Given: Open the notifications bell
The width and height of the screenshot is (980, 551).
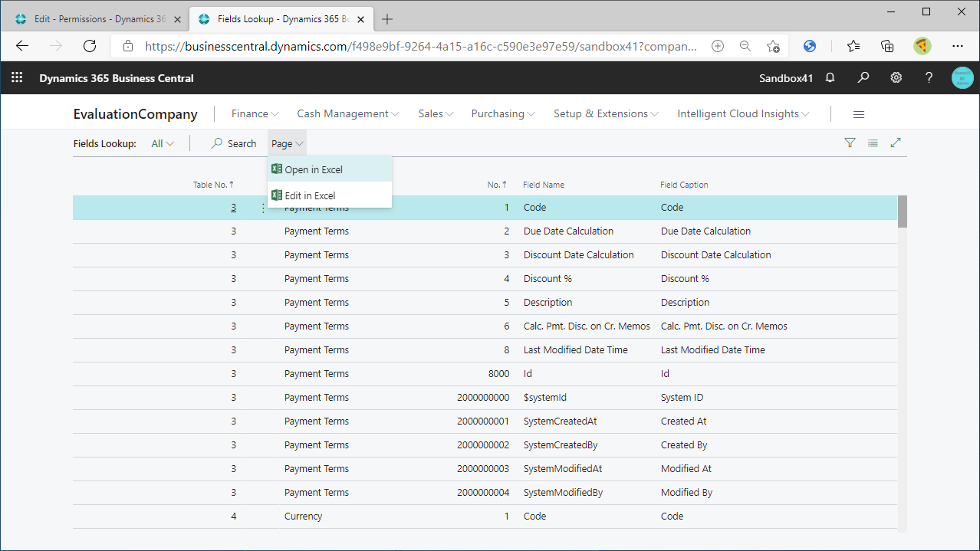Looking at the screenshot, I should (830, 77).
